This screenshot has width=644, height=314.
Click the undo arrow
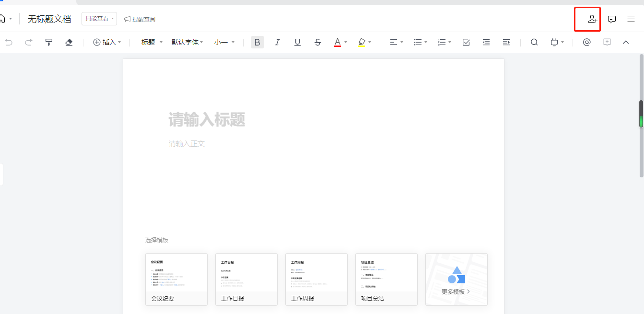[9, 42]
